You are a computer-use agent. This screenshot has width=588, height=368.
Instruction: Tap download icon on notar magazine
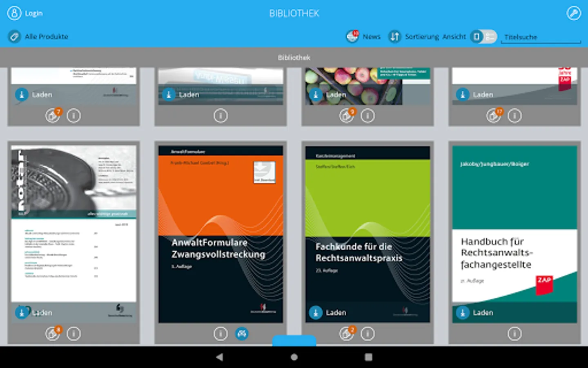(x=22, y=312)
